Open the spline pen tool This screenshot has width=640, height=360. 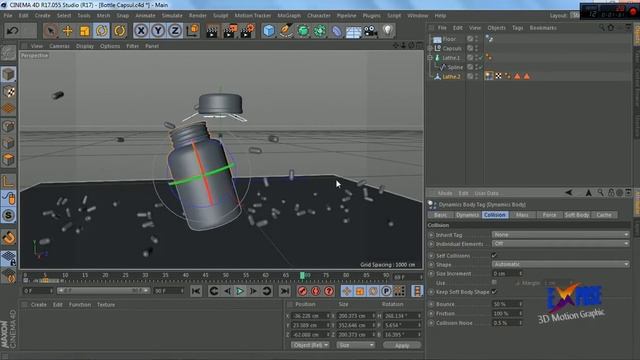point(286,31)
